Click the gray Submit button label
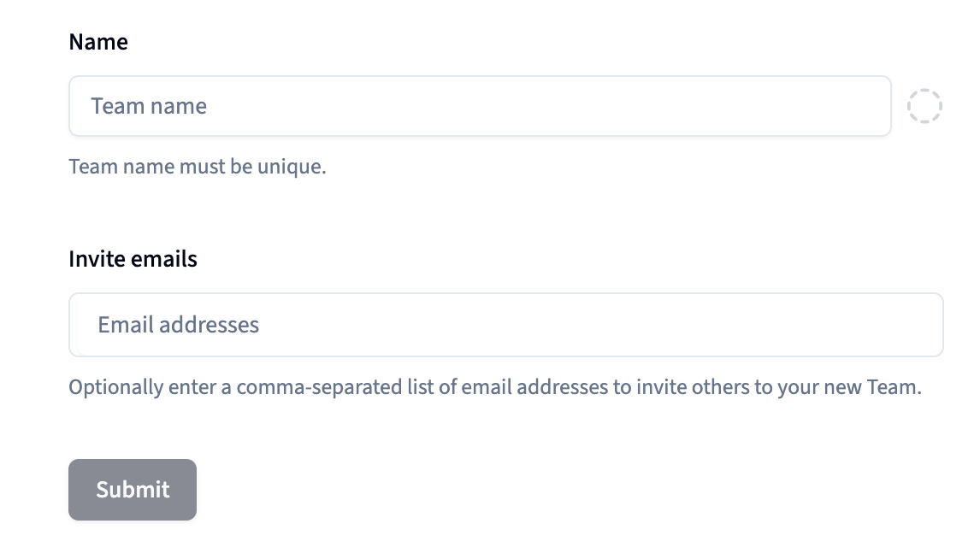980x559 pixels. 133,490
